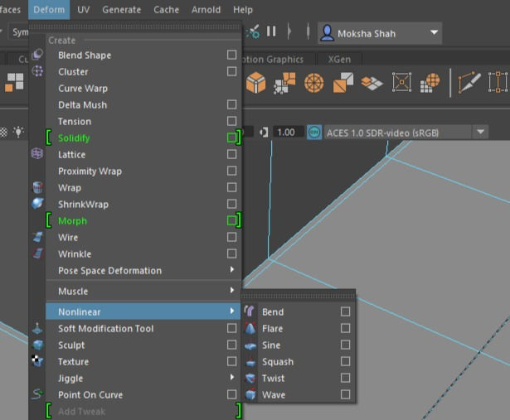This screenshot has width=510, height=420.
Task: Open Tension options box
Action: [x=231, y=121]
